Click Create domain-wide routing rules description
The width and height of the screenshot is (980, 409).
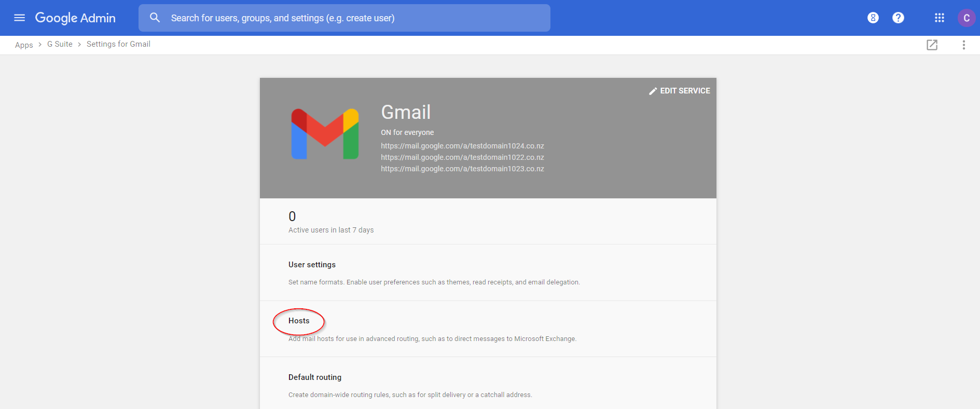[410, 395]
